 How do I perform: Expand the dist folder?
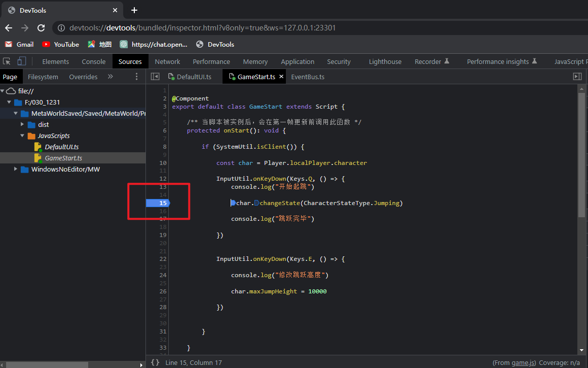pos(22,124)
